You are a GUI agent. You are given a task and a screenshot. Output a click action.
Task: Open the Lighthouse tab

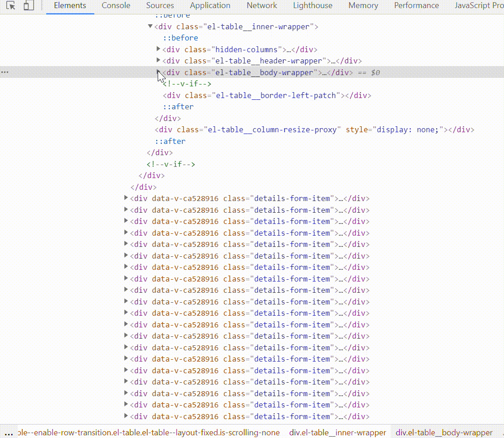(x=312, y=6)
